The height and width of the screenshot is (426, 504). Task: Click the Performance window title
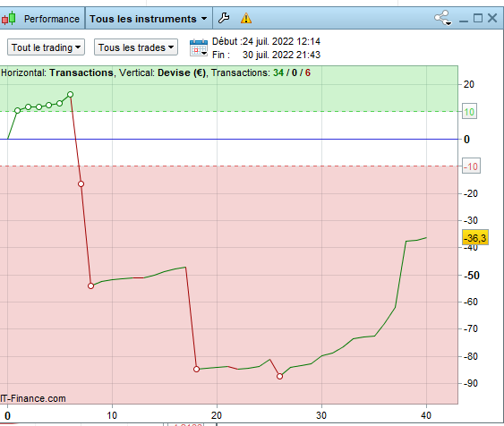[52, 19]
